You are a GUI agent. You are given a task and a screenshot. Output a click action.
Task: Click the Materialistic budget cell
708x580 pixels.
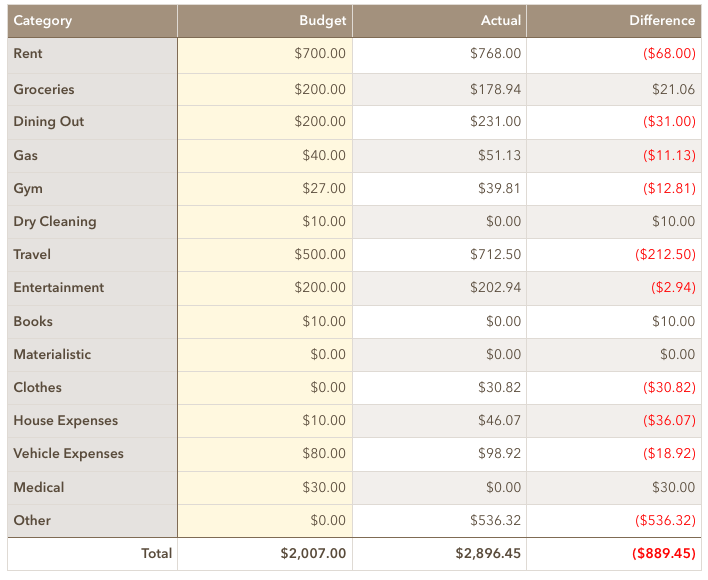[265, 355]
